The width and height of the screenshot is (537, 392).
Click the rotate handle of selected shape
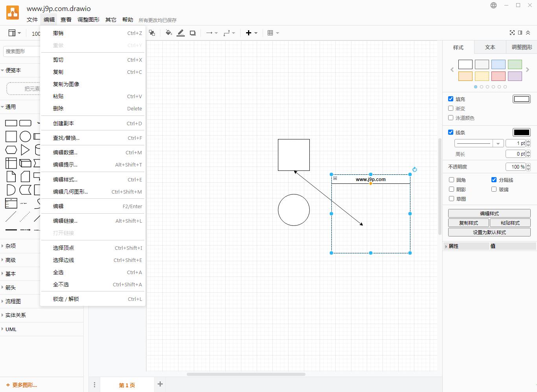pyautogui.click(x=415, y=170)
